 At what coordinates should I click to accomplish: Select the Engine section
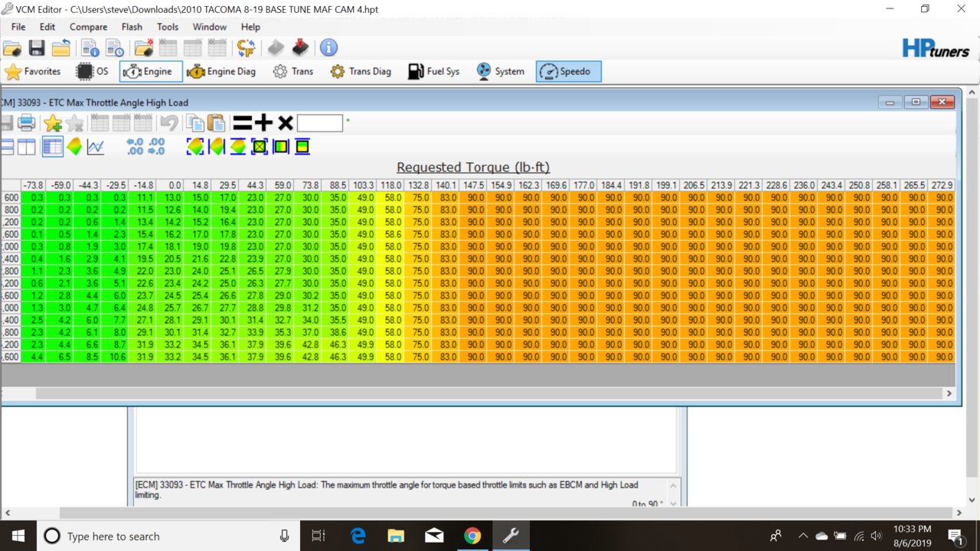[151, 72]
